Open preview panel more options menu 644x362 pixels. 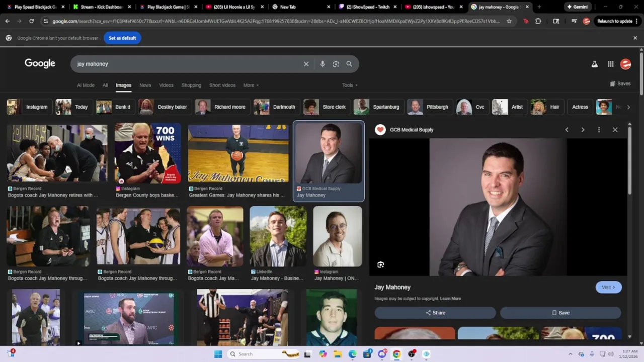[x=599, y=130]
